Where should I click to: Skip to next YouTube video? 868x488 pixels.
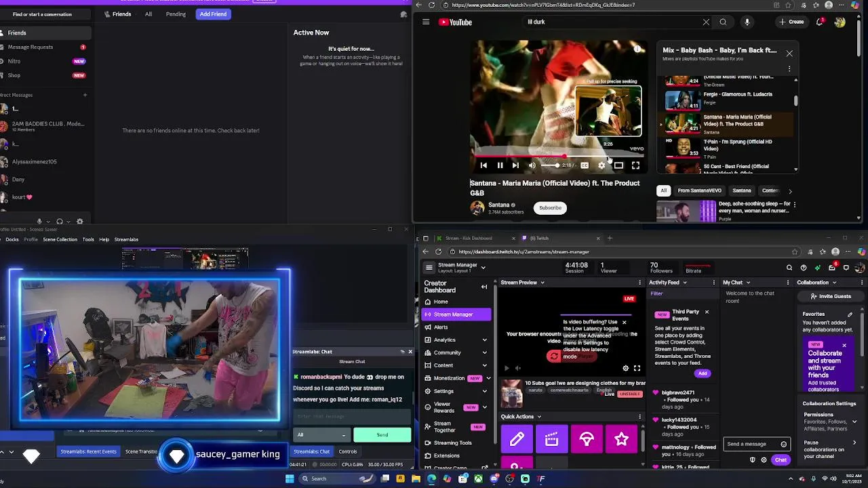coord(515,165)
